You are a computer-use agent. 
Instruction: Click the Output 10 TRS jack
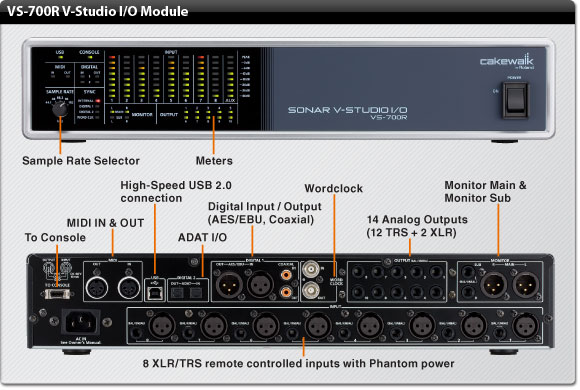pyautogui.click(x=358, y=292)
